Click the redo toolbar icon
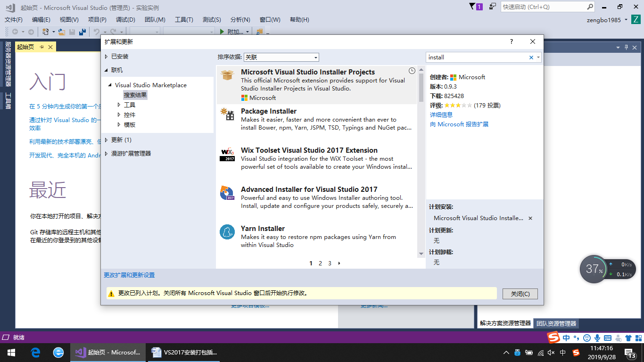644x362 pixels. point(113,32)
